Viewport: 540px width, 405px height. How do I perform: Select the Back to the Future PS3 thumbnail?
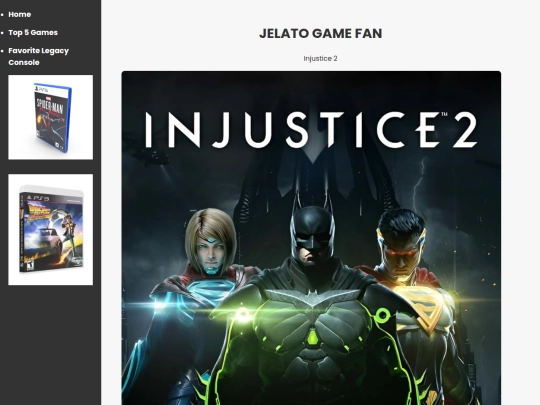[51, 229]
